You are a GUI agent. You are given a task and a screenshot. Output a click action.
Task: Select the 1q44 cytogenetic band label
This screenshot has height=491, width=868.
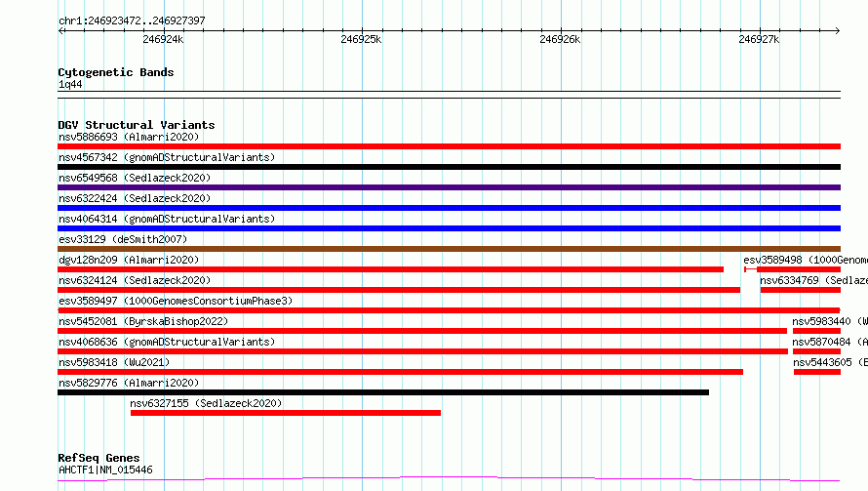pyautogui.click(x=70, y=84)
